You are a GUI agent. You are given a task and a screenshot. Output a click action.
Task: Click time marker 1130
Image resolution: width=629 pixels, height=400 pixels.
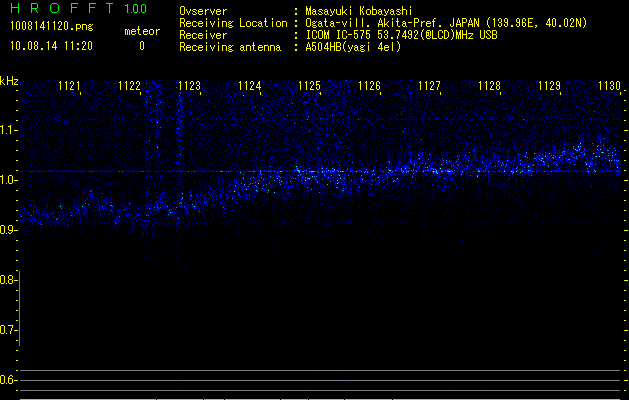[x=609, y=86]
